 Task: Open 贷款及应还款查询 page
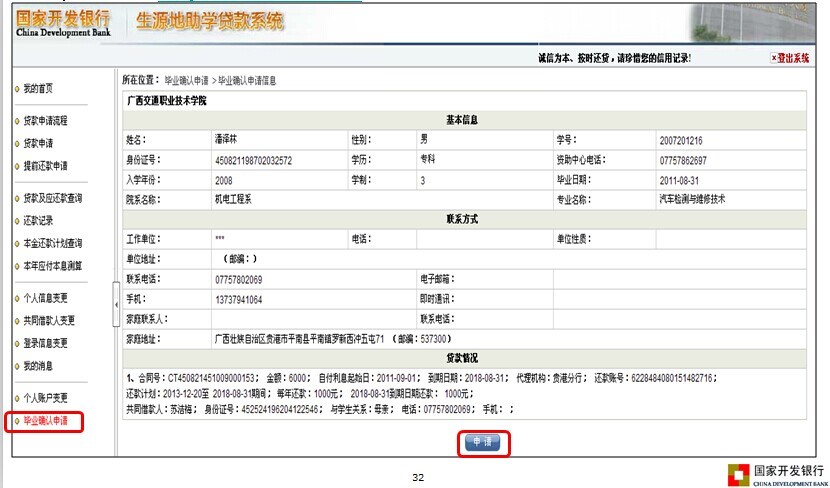[x=53, y=198]
